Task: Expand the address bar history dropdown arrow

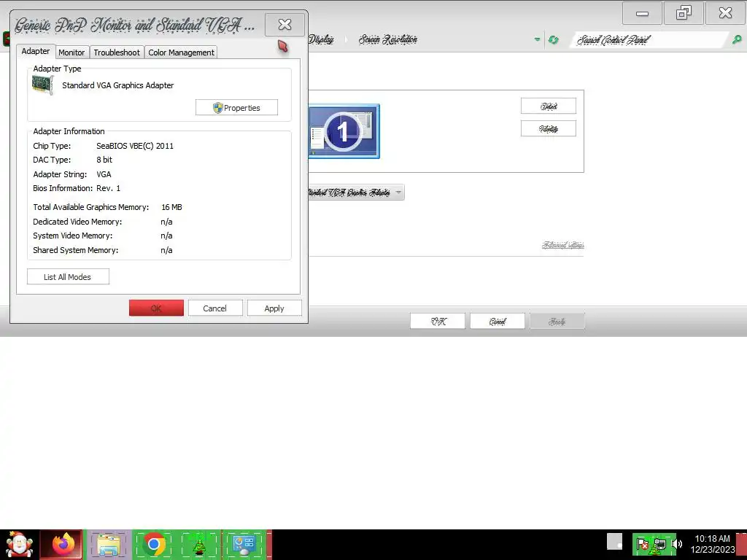Action: [538, 39]
